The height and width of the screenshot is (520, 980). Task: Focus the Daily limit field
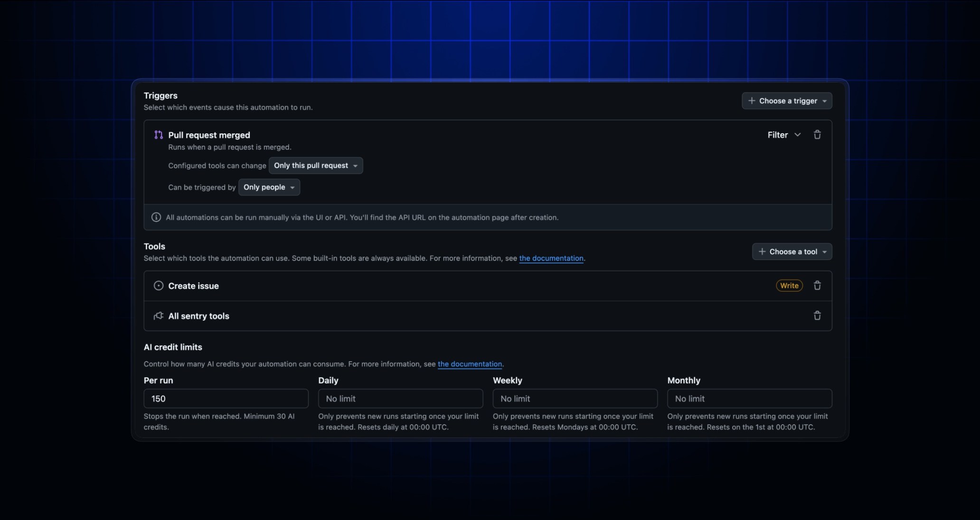400,399
